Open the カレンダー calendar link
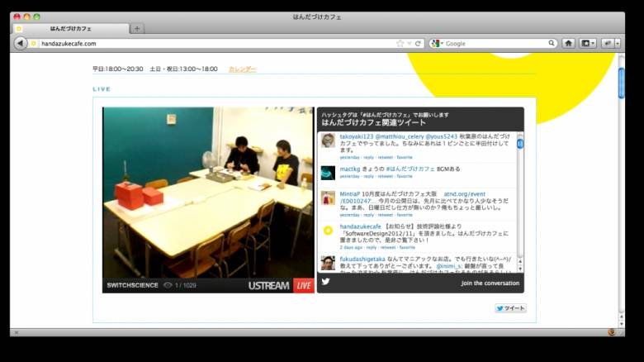The image size is (644, 362). pyautogui.click(x=242, y=69)
